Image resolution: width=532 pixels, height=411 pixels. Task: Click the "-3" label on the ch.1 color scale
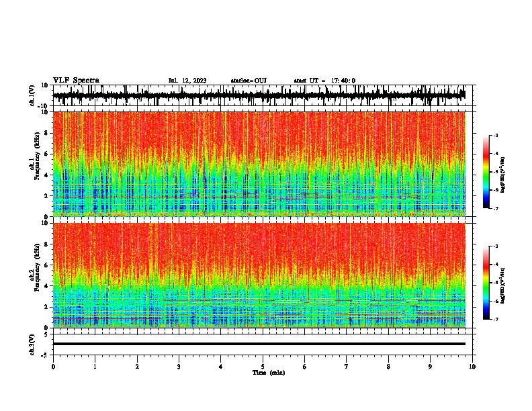coord(495,136)
